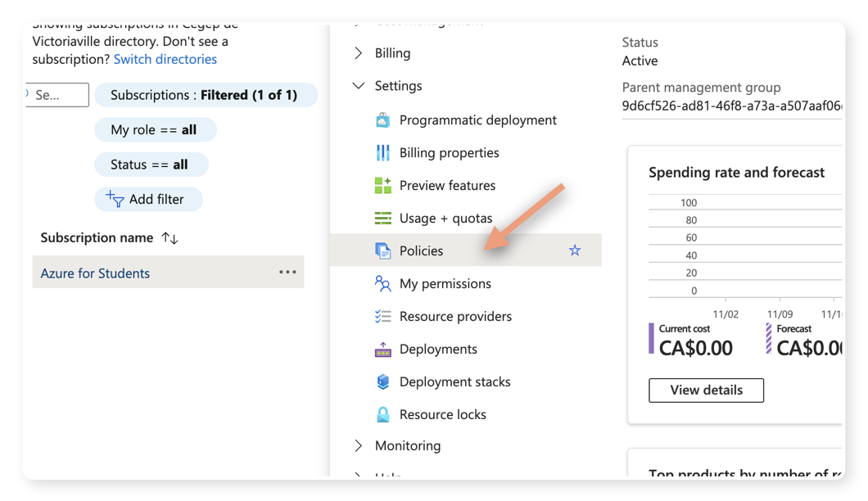The height and width of the screenshot is (501, 868).
Task: Open the Deployments menu item
Action: coord(438,350)
